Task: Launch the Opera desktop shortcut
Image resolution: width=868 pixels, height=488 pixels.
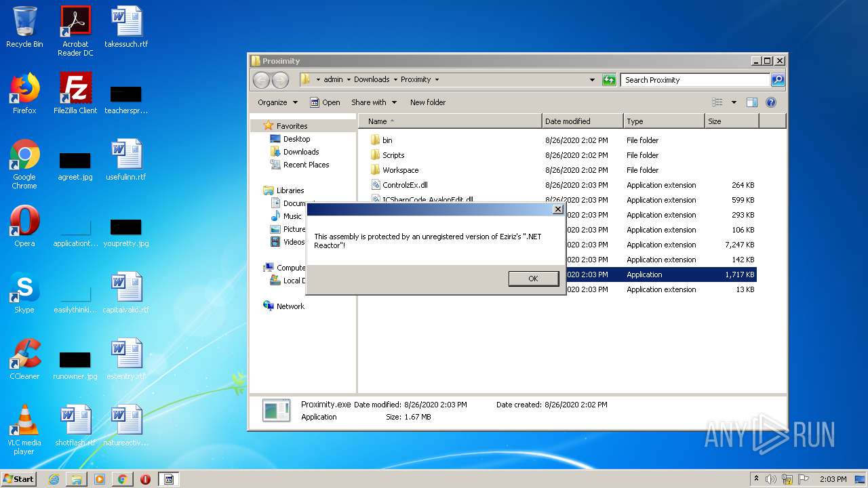Action: click(x=24, y=226)
